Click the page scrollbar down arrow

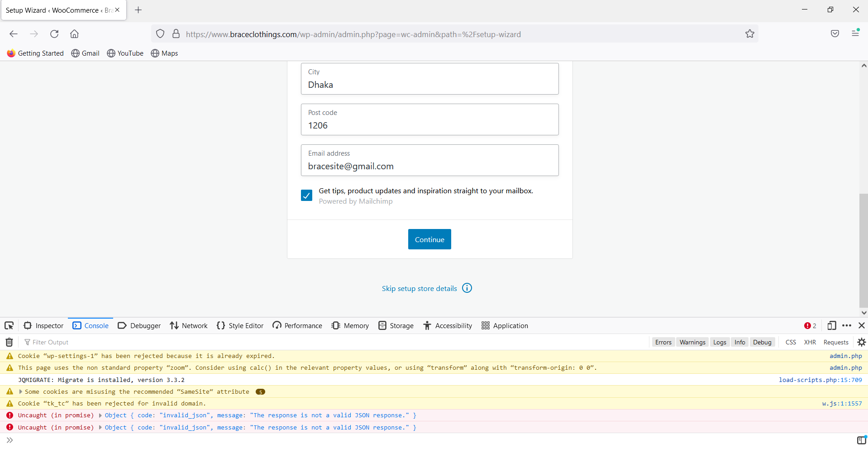coord(863,313)
